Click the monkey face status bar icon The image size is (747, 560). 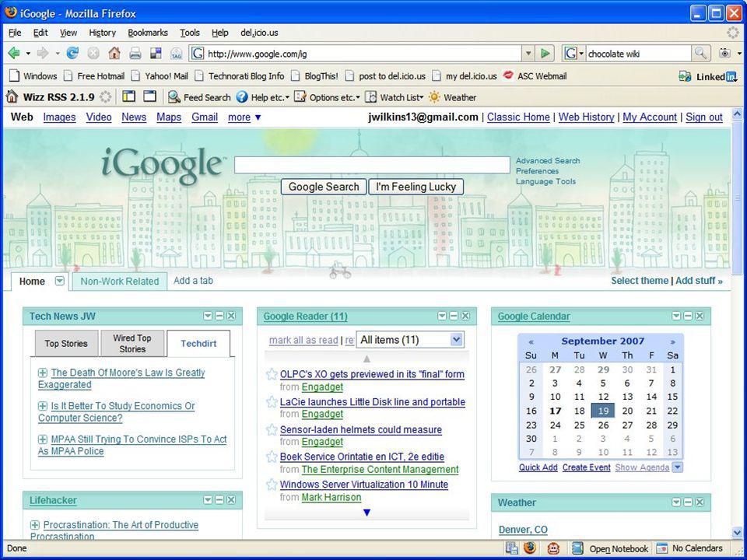coord(552,548)
